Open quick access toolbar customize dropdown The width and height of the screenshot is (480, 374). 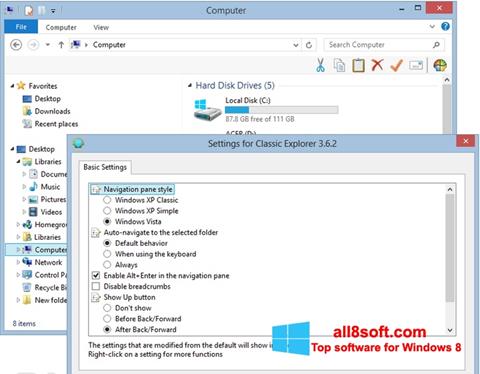point(53,11)
